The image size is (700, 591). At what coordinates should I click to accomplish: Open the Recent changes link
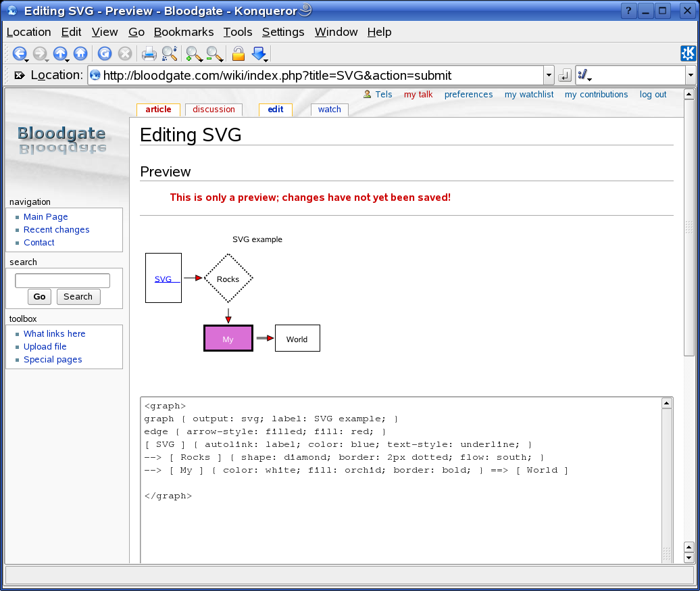tap(56, 230)
